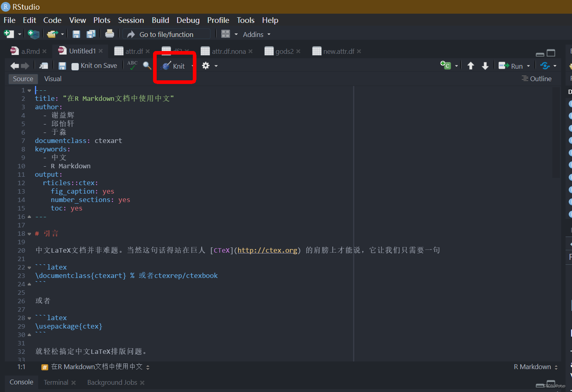Jump to previous chunk with up arrow

point(471,66)
